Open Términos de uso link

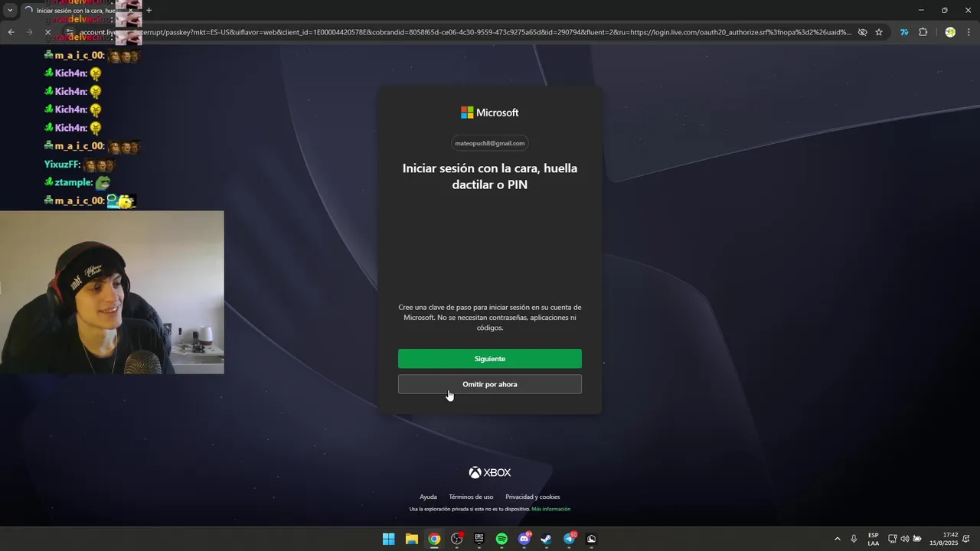(471, 497)
